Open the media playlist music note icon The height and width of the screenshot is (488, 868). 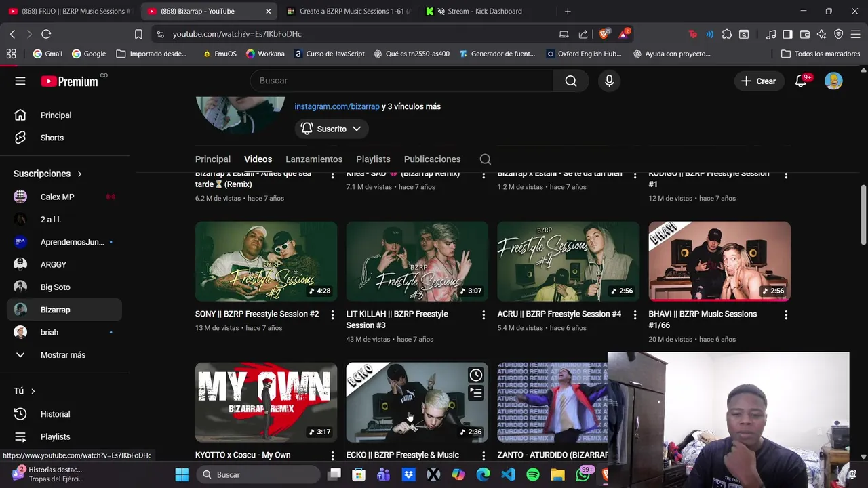coord(771,34)
